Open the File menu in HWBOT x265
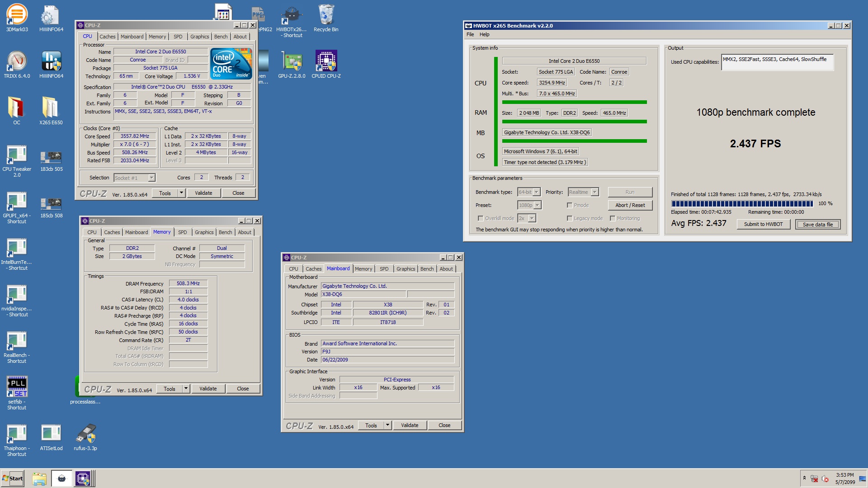The image size is (868, 488). (x=470, y=34)
